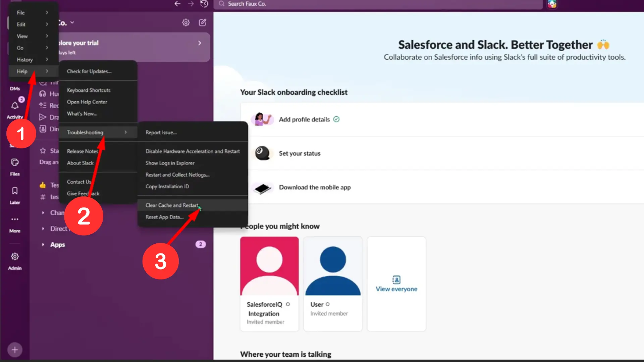
Task: Select Check for Updates...
Action: coord(98,71)
